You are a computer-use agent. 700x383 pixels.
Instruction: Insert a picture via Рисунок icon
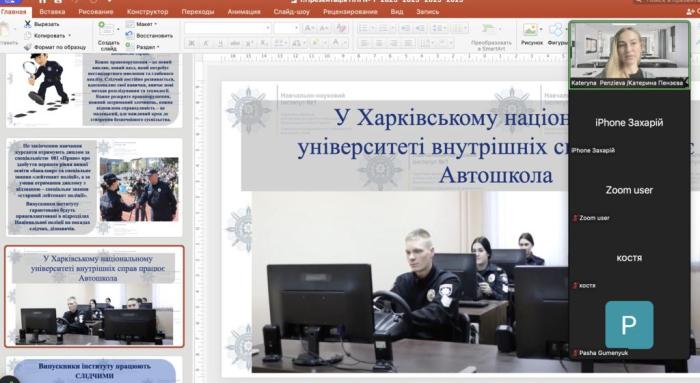click(x=530, y=30)
